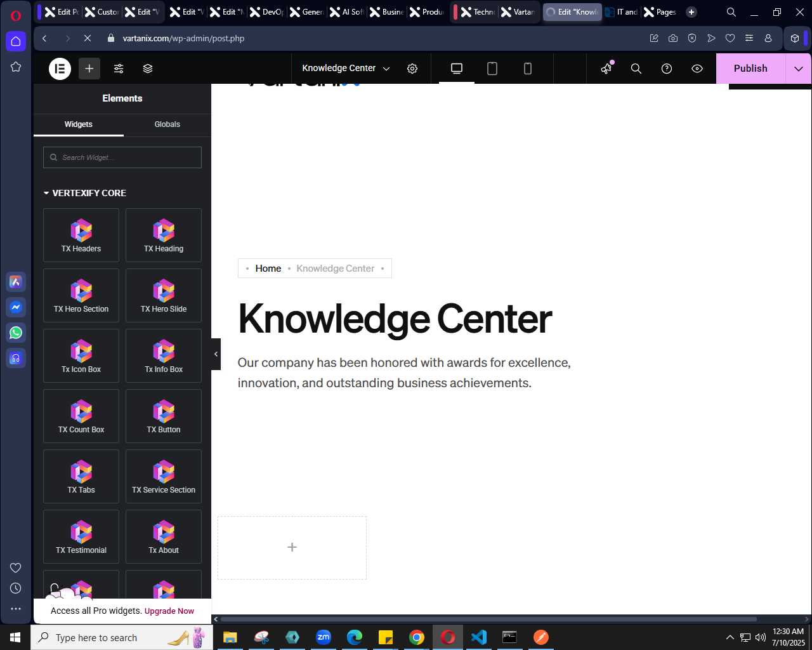Open Opera sidebar home icon
The height and width of the screenshot is (650, 812).
point(16,41)
